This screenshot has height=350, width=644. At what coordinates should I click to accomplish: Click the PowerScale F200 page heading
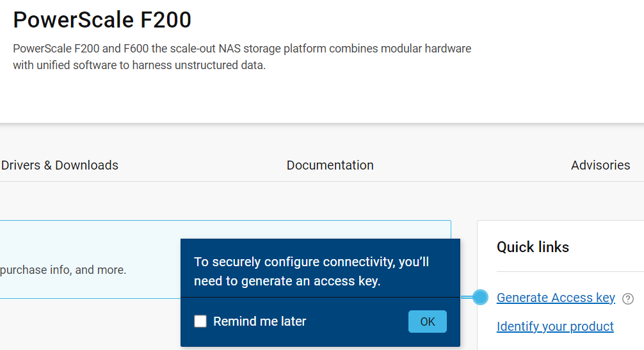[102, 20]
